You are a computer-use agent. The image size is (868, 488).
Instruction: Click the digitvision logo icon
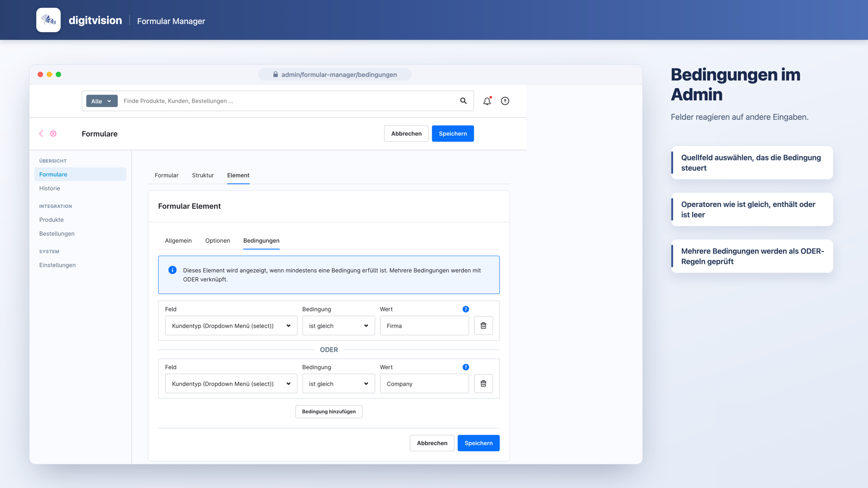48,20
